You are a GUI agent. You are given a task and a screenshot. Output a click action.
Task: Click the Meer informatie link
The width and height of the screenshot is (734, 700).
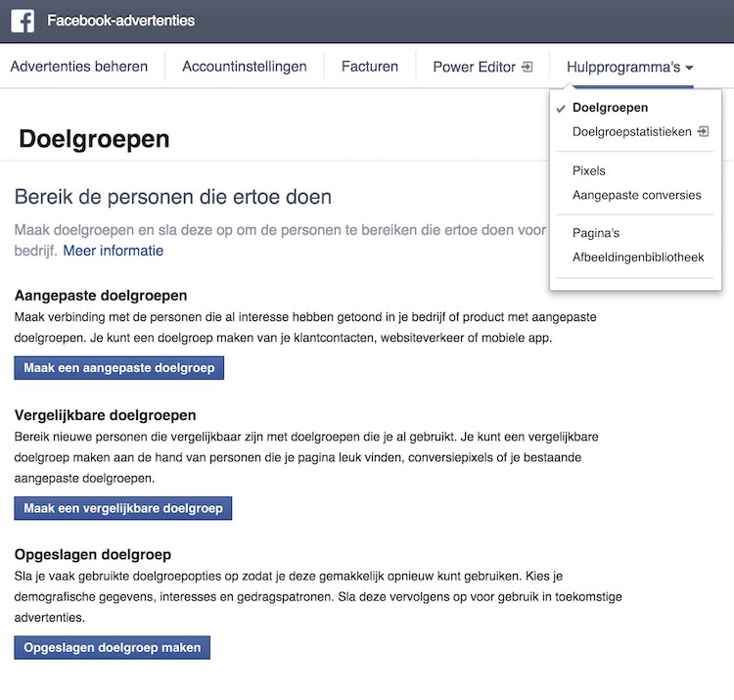pyautogui.click(x=114, y=251)
